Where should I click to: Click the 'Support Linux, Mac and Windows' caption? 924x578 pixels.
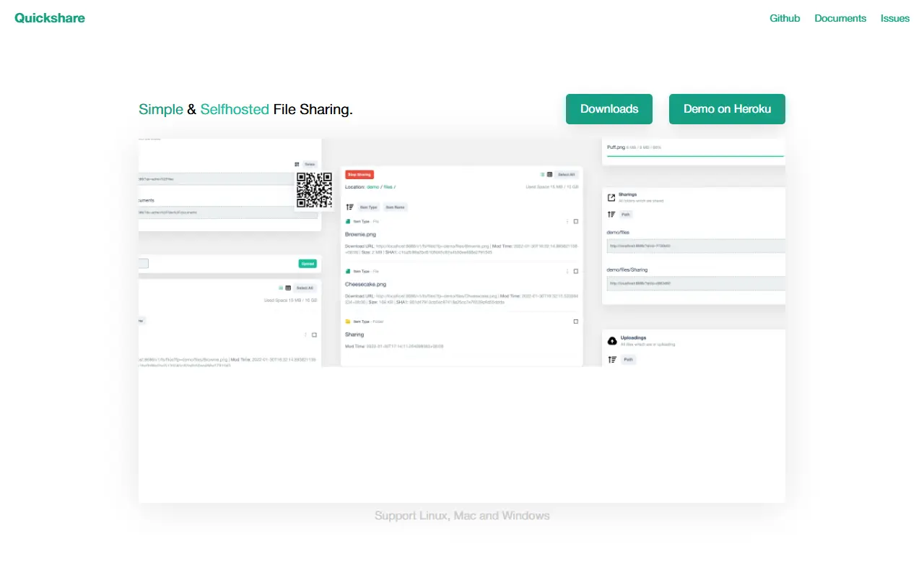click(462, 516)
